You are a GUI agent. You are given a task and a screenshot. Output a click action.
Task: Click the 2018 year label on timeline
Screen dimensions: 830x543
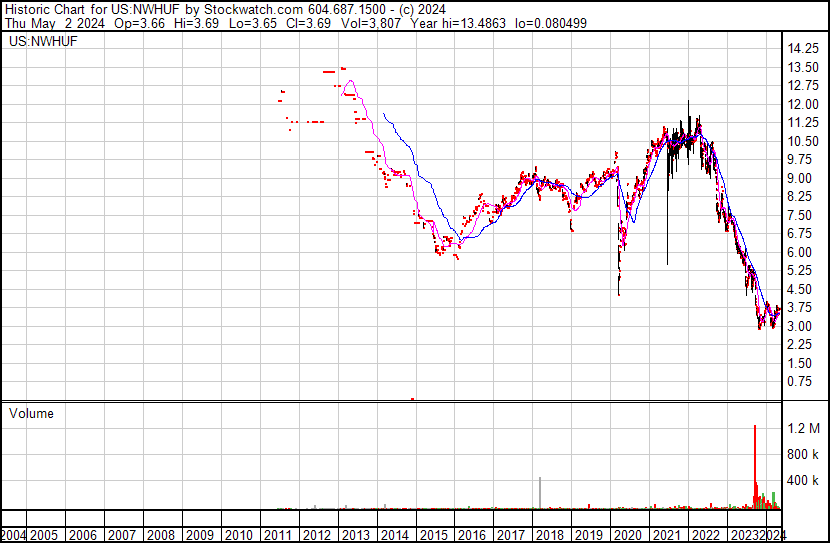click(551, 535)
